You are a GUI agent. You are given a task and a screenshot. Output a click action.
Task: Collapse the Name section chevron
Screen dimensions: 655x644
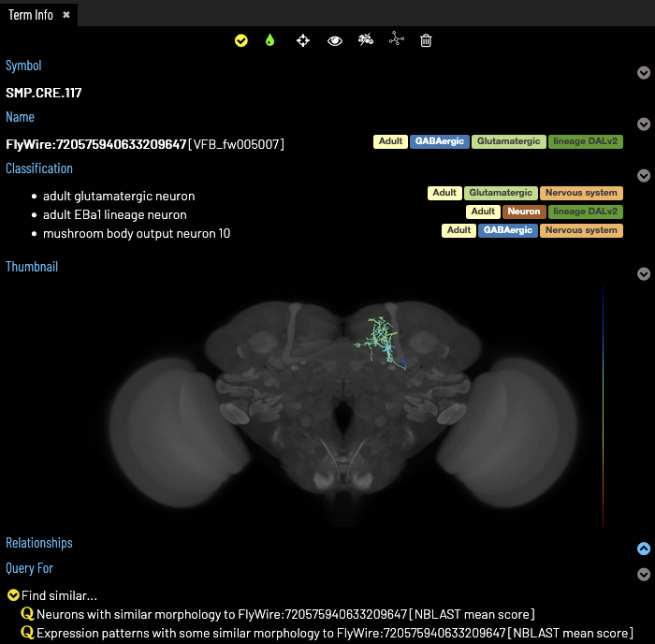(643, 124)
